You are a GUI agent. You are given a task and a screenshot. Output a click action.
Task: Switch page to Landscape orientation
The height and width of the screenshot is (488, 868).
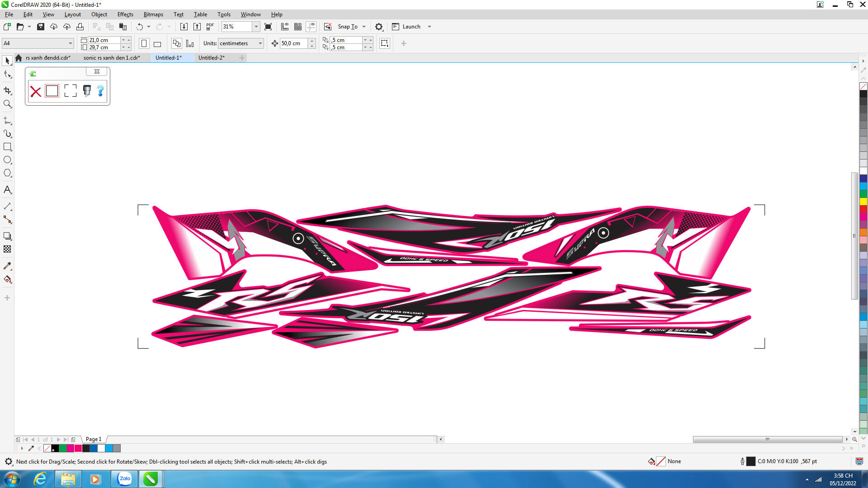point(157,43)
